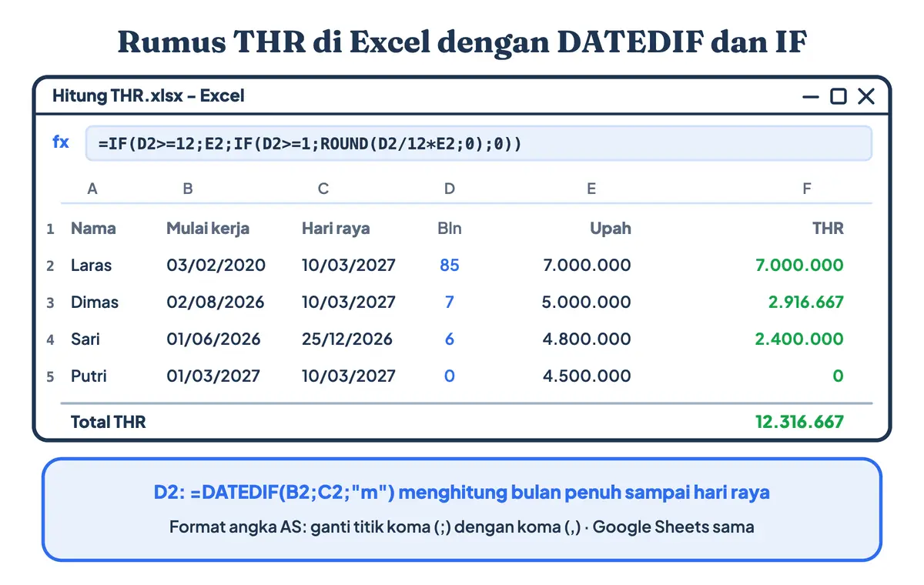The height and width of the screenshot is (585, 924).
Task: Select the cell 'Sari'
Action: (85, 339)
